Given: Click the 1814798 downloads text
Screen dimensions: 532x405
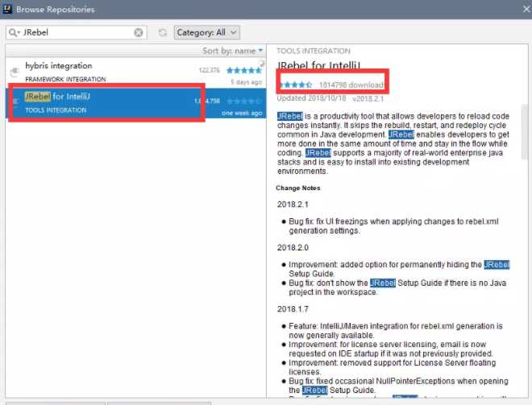Looking at the screenshot, I should point(351,85).
